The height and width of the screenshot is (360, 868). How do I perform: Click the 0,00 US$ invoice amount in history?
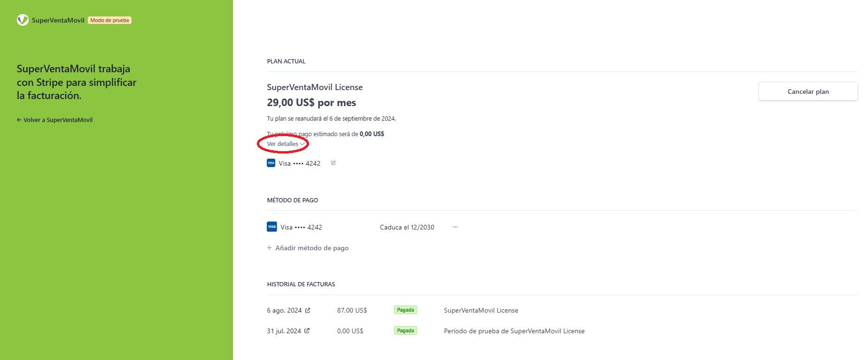click(350, 331)
